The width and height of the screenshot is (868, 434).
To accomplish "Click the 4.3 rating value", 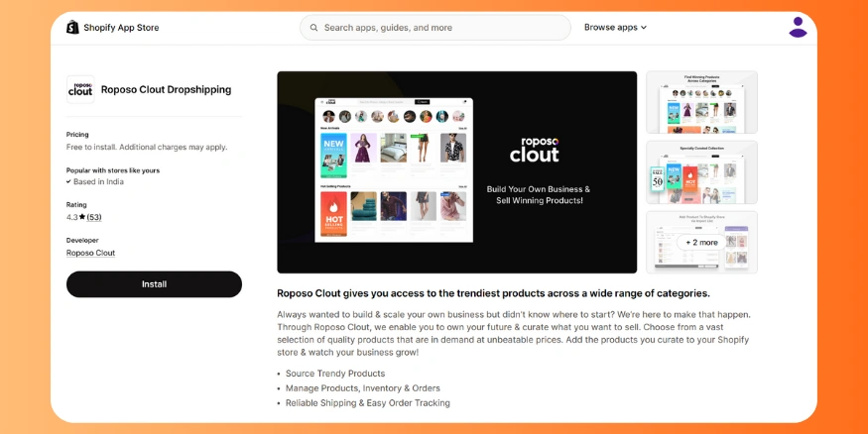I will point(72,217).
